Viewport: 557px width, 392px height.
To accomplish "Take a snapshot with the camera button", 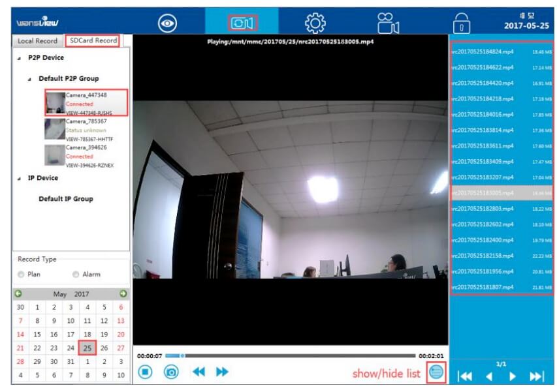I will (x=171, y=372).
